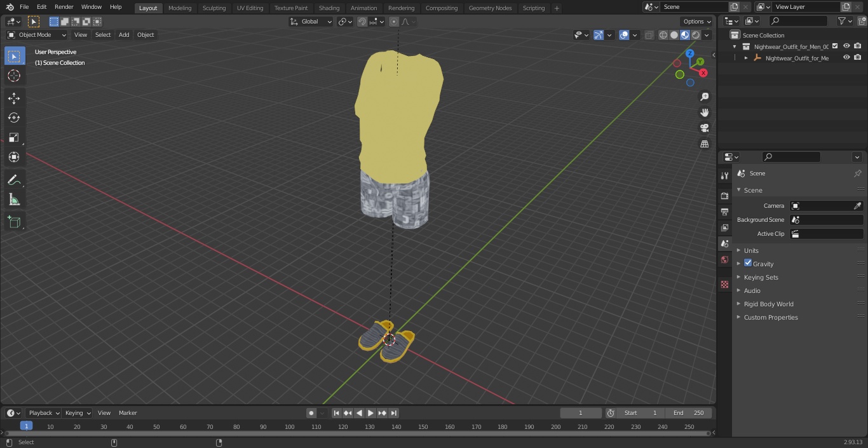The height and width of the screenshot is (448, 868).
Task: Open the World properties tab
Action: (x=724, y=259)
